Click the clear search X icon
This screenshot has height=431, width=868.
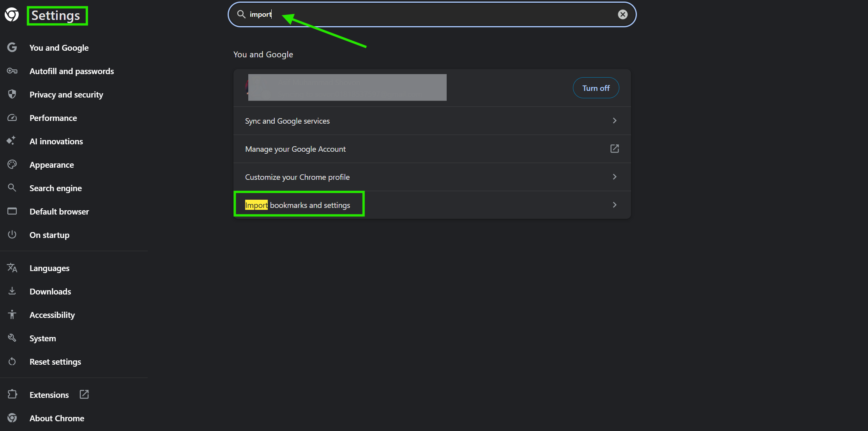[622, 14]
